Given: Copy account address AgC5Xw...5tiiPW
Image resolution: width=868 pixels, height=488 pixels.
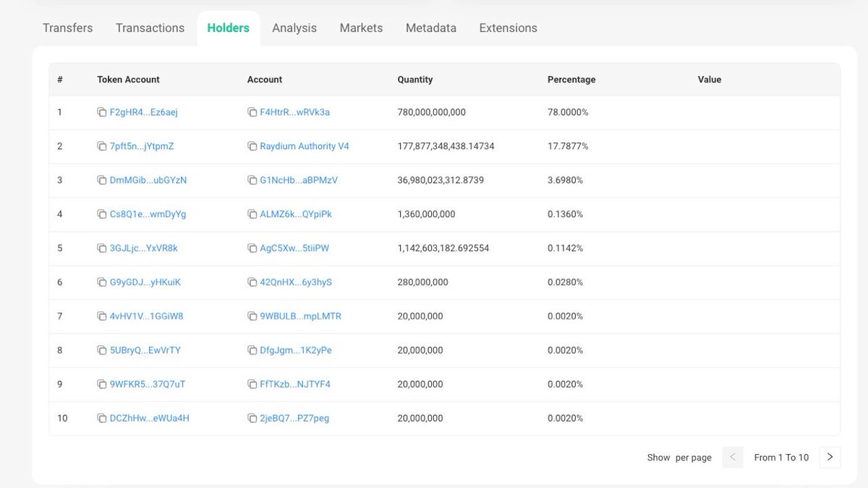Looking at the screenshot, I should click(x=252, y=248).
